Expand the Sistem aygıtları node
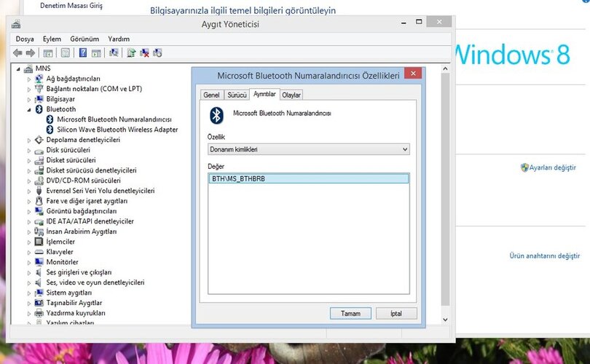Screen dimensions: 590x364 click(x=29, y=293)
